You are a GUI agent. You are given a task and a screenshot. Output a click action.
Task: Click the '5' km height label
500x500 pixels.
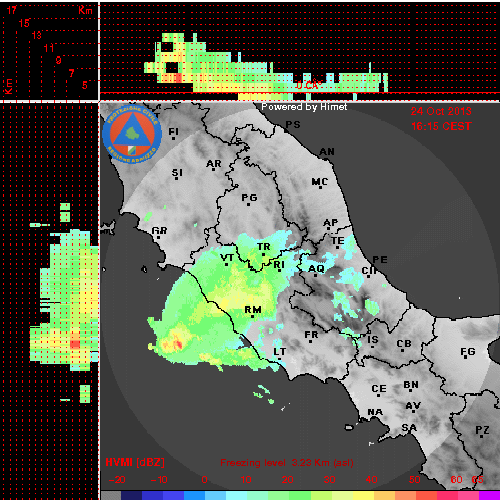coord(85,85)
